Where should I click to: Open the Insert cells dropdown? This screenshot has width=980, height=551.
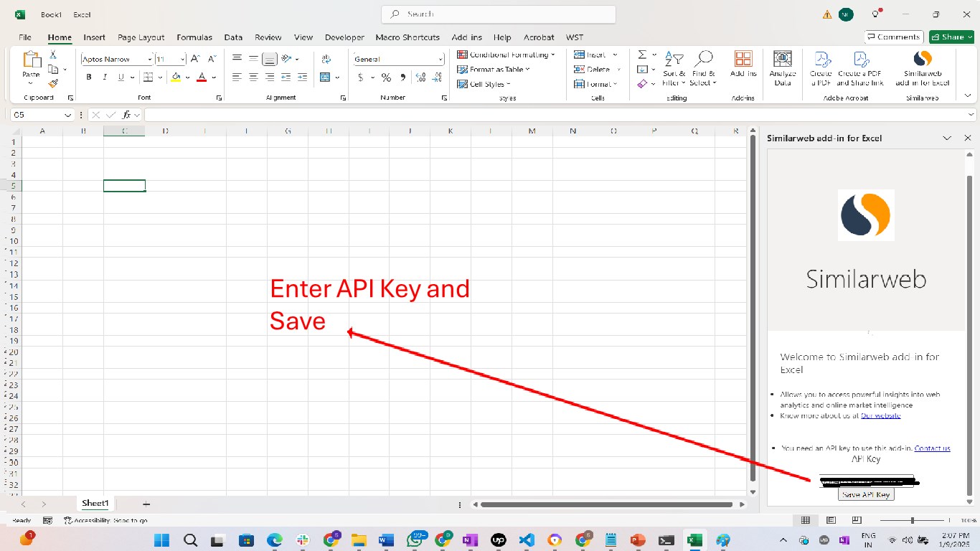[595, 55]
